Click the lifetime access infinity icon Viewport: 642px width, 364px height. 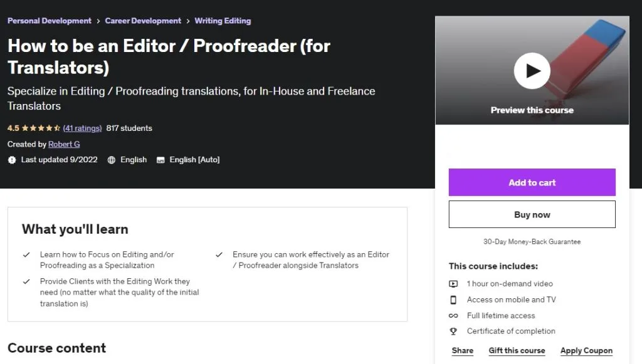click(x=453, y=316)
